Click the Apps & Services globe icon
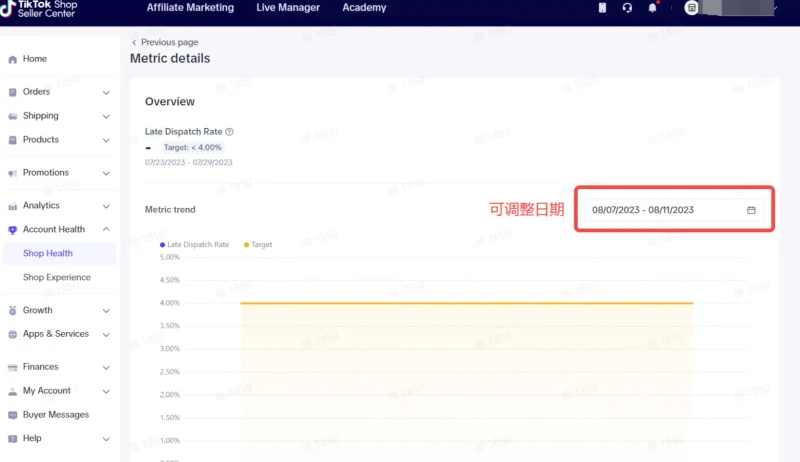 (x=13, y=335)
